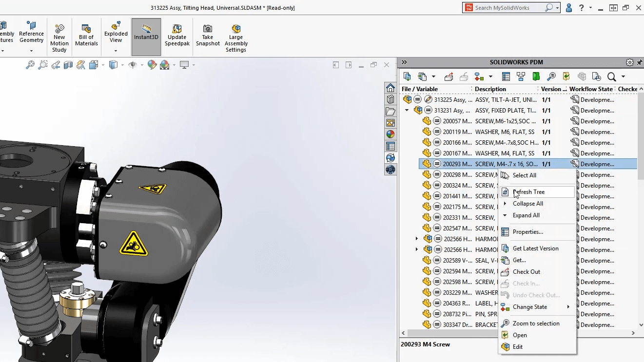
Task: Expand the 202566 HARMONIC tree item
Action: point(417,239)
